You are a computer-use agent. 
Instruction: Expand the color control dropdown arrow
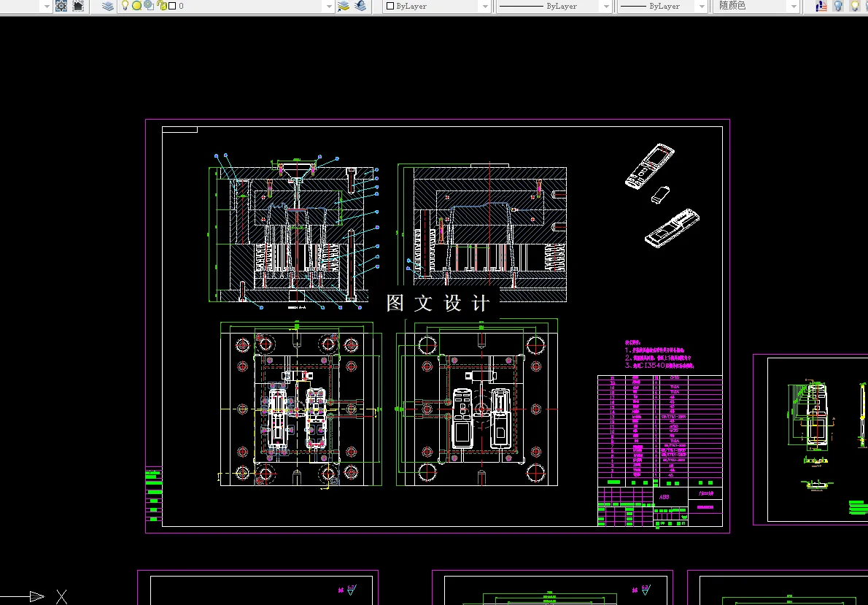(486, 6)
